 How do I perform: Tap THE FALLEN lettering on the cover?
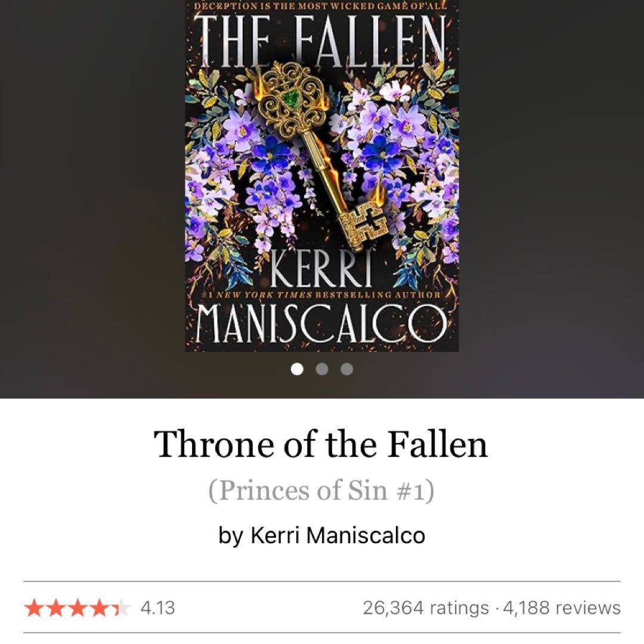321,41
